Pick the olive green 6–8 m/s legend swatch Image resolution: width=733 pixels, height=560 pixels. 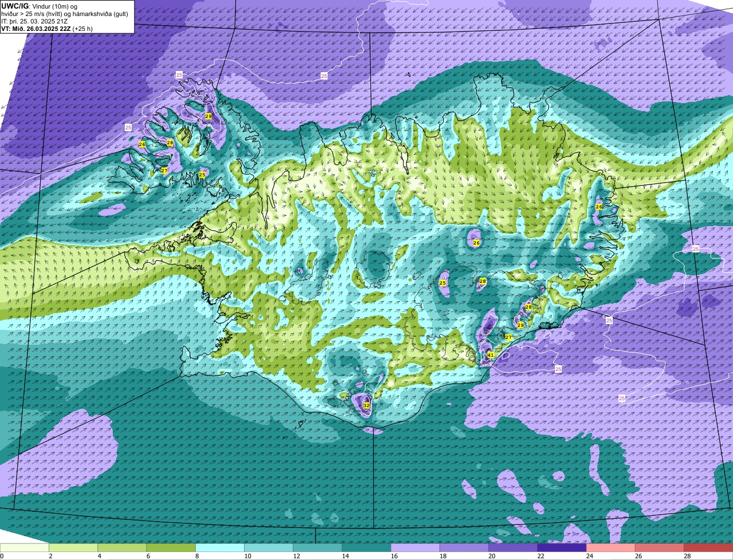(171, 547)
